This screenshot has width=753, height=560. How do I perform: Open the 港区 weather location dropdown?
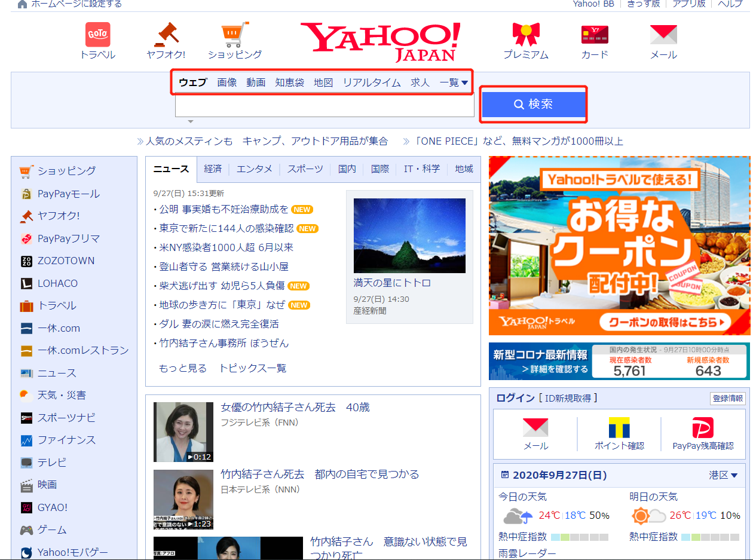pyautogui.click(x=723, y=475)
